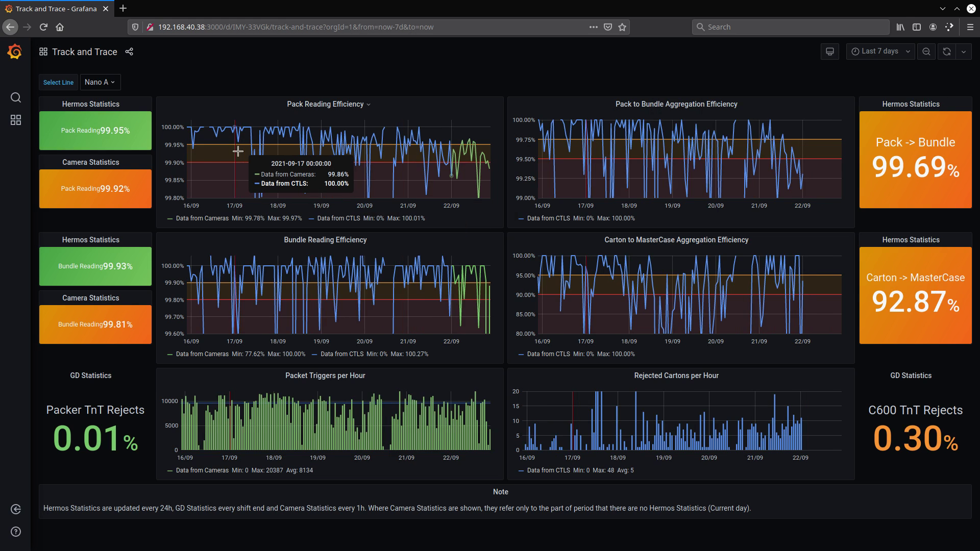Viewport: 980px width, 551px height.
Task: Toggle Data from CTLS in Rejected Cartons legend
Action: (x=548, y=470)
